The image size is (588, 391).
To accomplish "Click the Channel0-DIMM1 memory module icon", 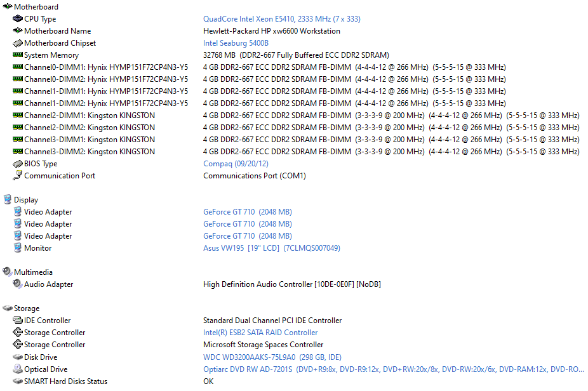I will 18,67.
